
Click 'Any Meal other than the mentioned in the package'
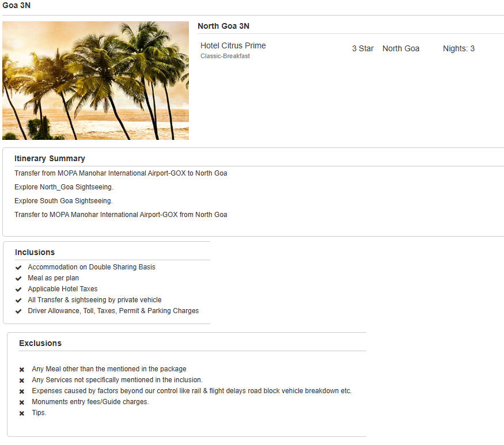pyautogui.click(x=109, y=369)
